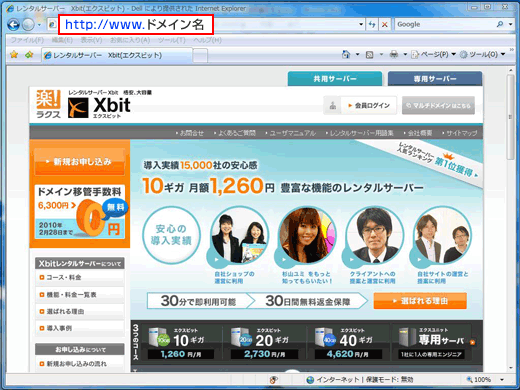Click the 選ばれる理由 orange button
520x390 pixels.
(420, 301)
